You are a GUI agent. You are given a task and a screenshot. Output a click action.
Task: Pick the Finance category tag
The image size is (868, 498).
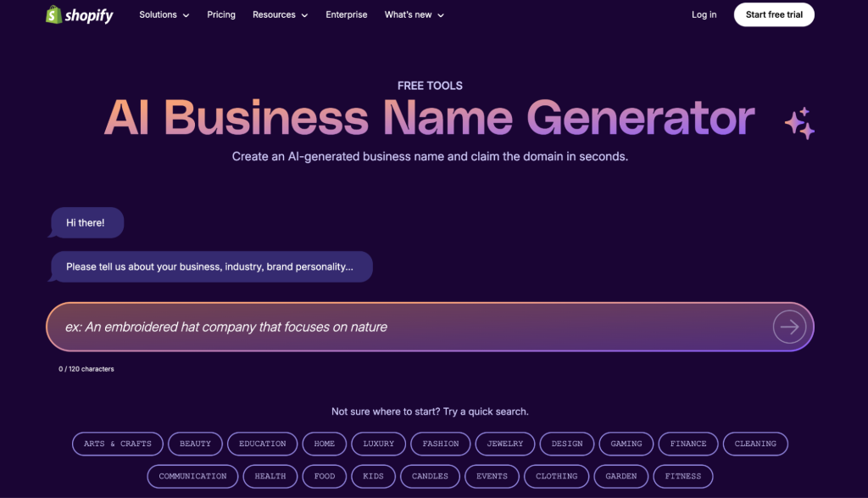[688, 444]
